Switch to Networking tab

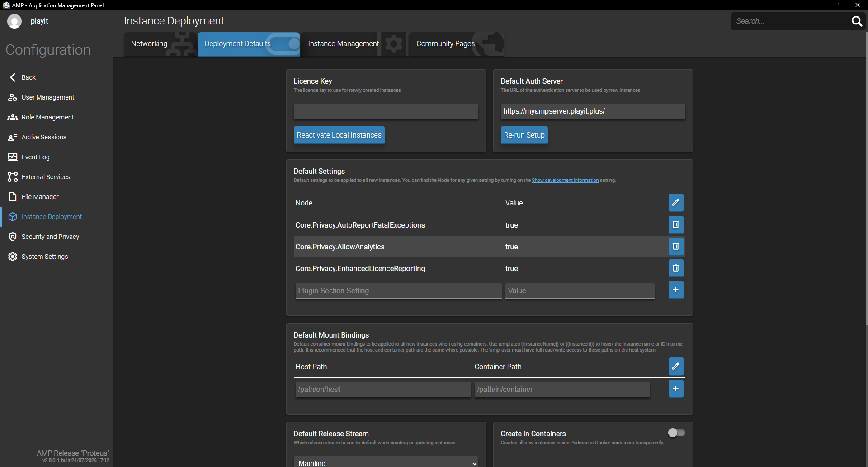[160, 44]
